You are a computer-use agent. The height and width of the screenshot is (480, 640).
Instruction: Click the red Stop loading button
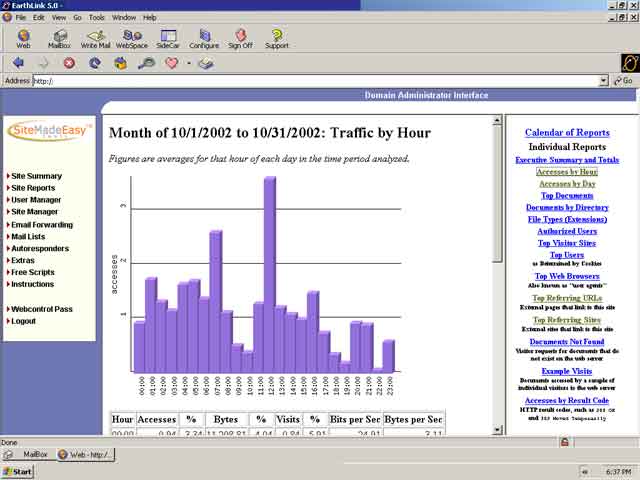69,63
